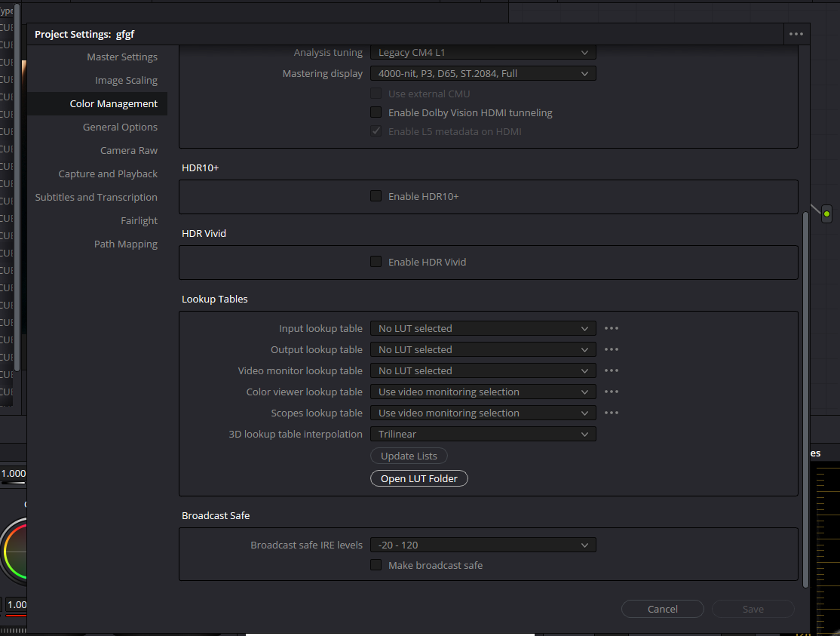The width and height of the screenshot is (840, 636).
Task: Click the Save button
Action: tap(753, 609)
